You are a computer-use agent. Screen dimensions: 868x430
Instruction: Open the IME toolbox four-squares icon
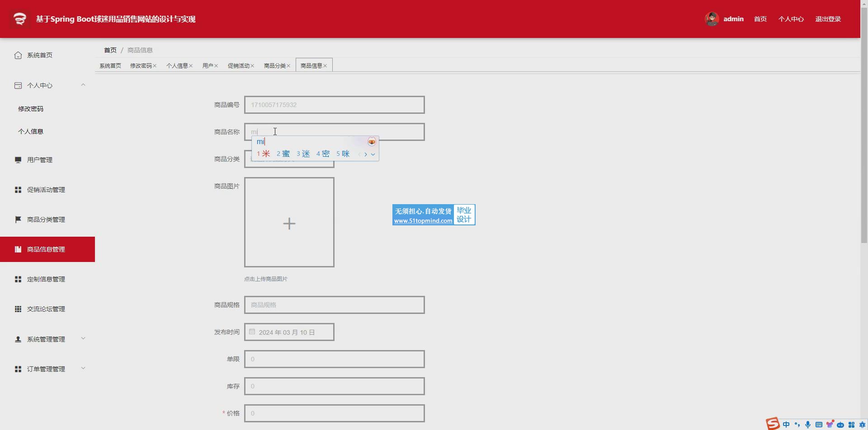click(x=851, y=425)
